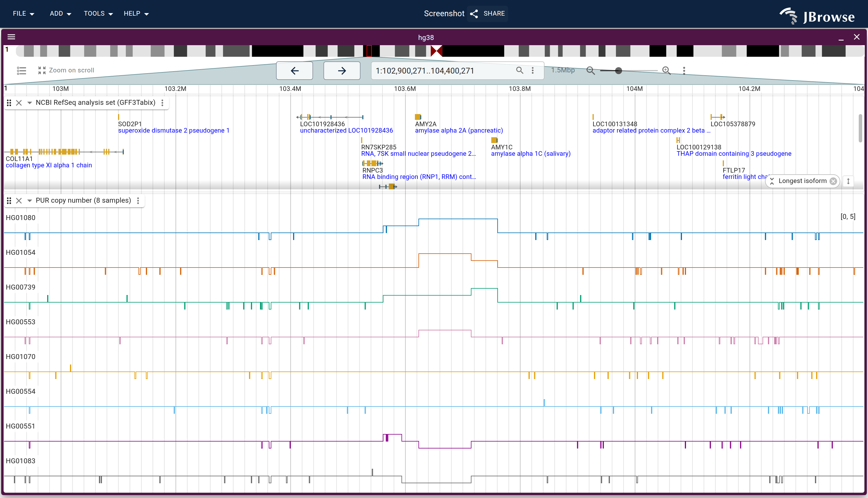
Task: Collapse the PUR copy number track arrow
Action: [x=30, y=200]
